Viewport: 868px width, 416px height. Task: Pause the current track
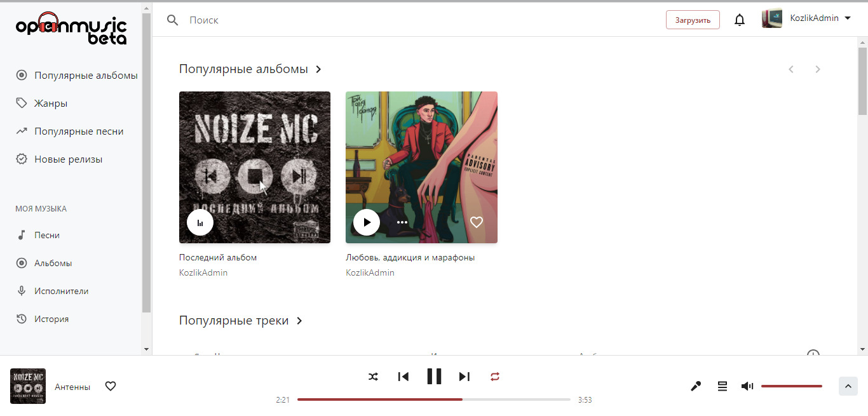(x=434, y=377)
